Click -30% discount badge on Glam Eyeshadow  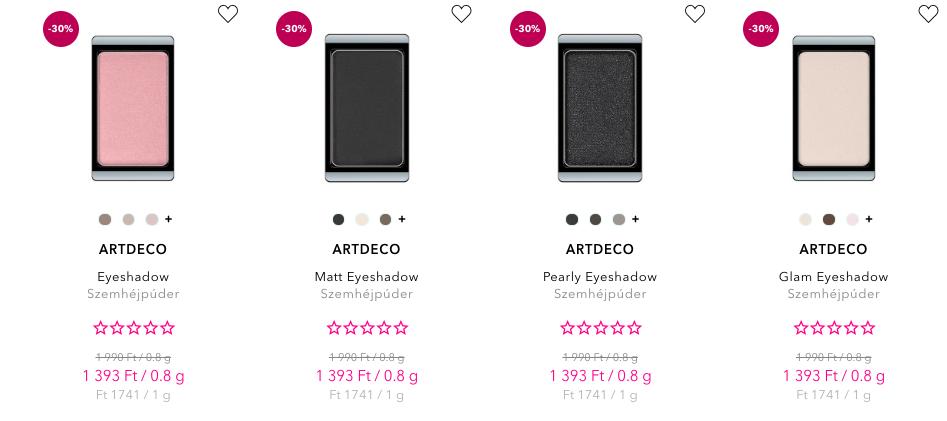click(761, 28)
